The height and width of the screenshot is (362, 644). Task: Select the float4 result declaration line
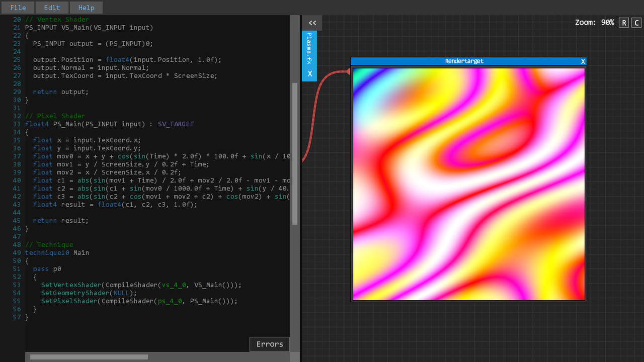pyautogui.click(x=115, y=204)
